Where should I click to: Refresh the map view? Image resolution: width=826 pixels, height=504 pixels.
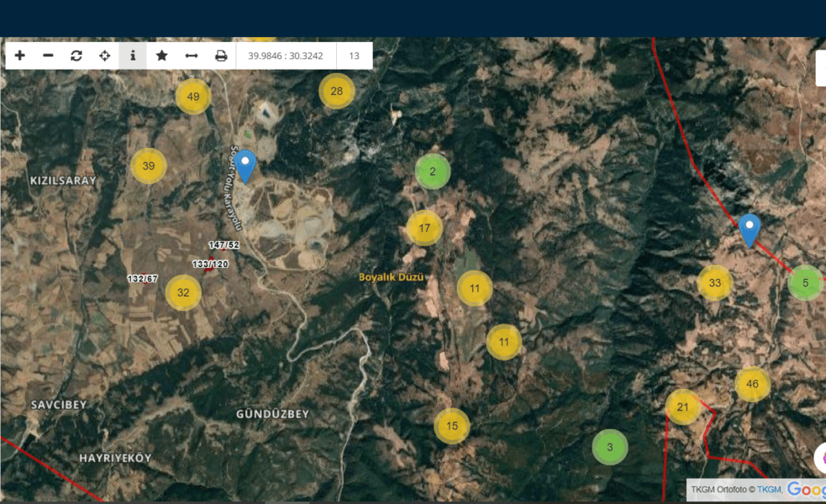coord(76,55)
